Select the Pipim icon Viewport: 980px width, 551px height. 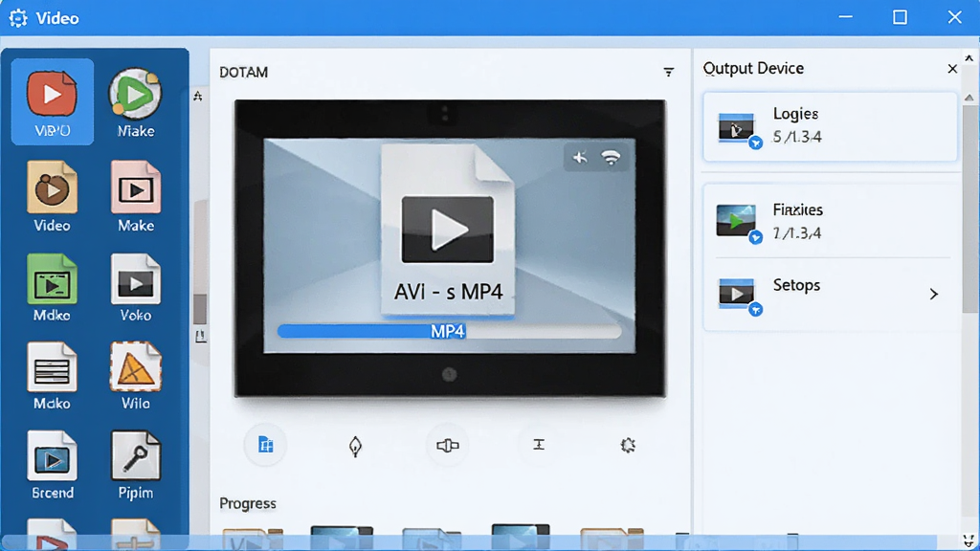pyautogui.click(x=136, y=456)
